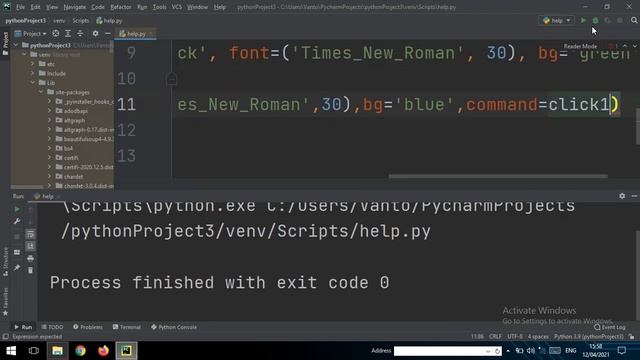Screen dimensions: 640x360
Task: Toggle scroll to end in Run console
Action: tap(30, 246)
